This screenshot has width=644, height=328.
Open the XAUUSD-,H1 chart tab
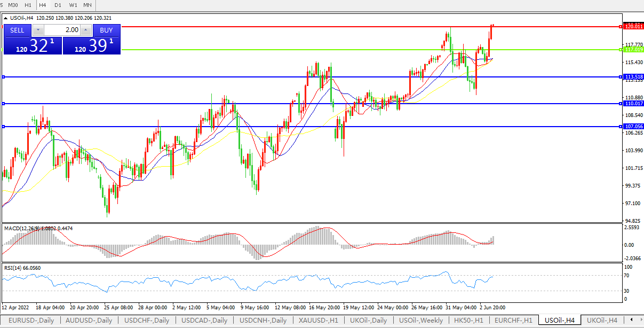tap(318, 321)
